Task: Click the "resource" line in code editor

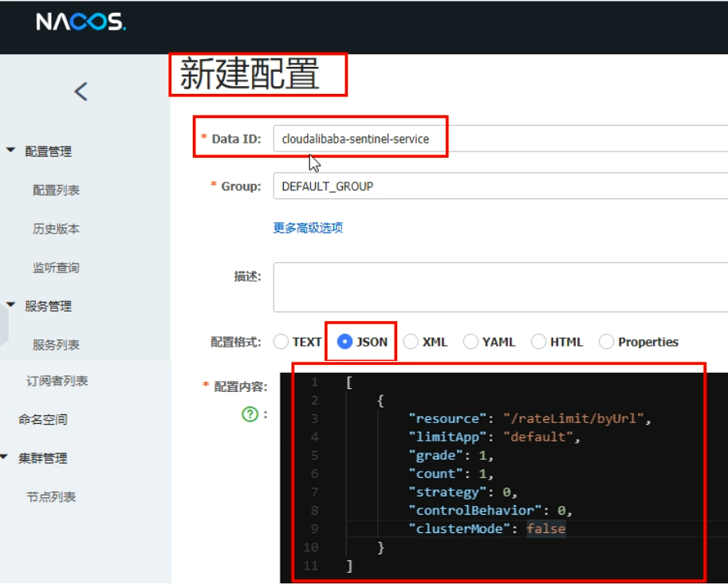Action: tap(529, 418)
